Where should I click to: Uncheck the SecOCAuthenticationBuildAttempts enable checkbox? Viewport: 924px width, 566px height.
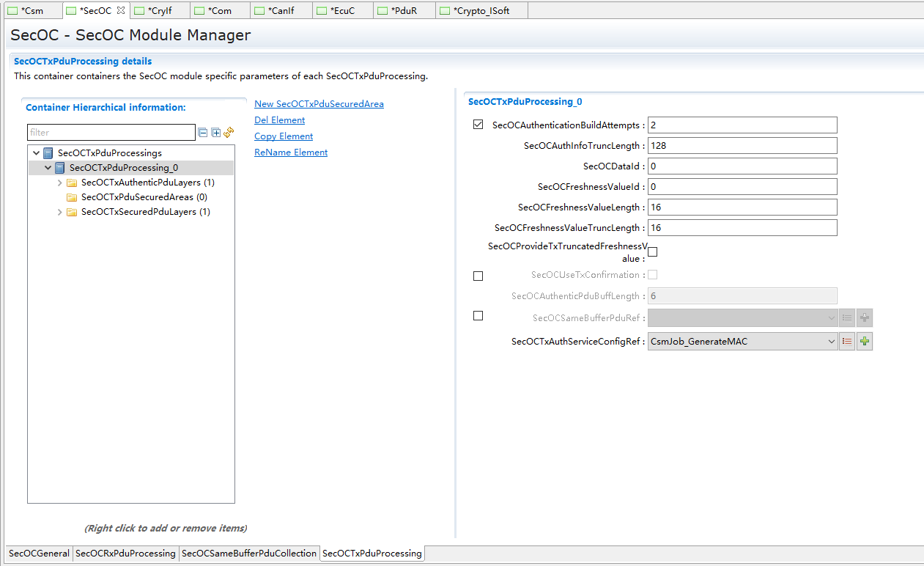(x=478, y=125)
